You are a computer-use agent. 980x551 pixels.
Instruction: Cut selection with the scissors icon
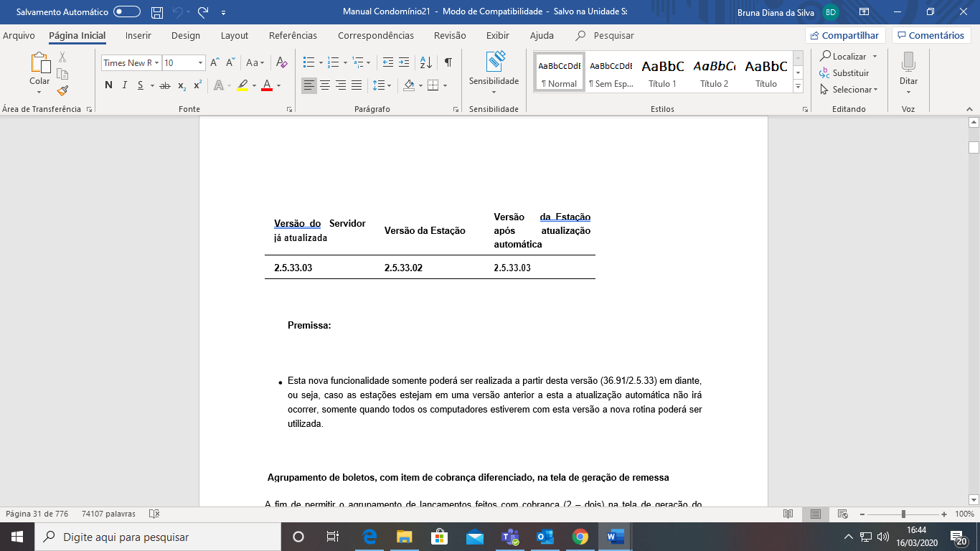point(62,57)
